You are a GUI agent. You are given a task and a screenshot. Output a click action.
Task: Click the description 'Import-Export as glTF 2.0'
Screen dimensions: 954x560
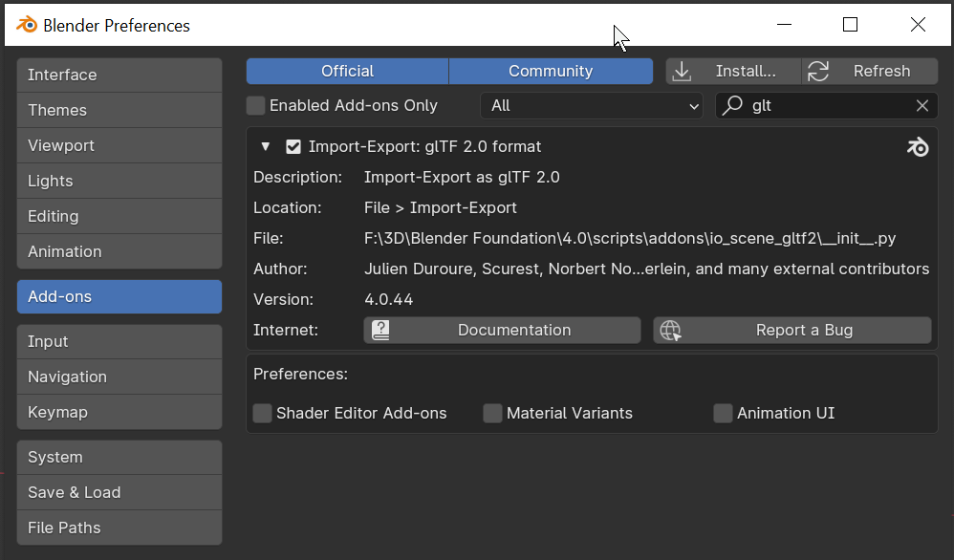pyautogui.click(x=462, y=177)
